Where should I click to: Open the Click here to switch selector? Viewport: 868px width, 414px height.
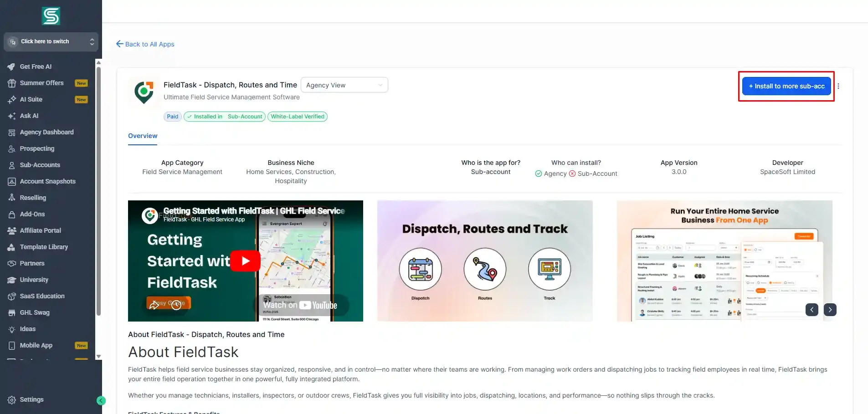[51, 41]
